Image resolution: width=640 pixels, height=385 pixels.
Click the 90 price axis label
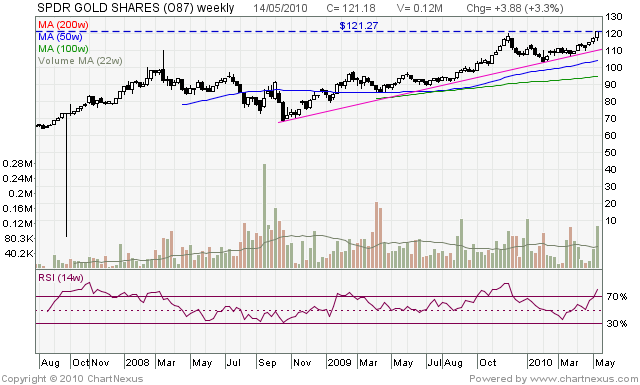click(x=611, y=85)
